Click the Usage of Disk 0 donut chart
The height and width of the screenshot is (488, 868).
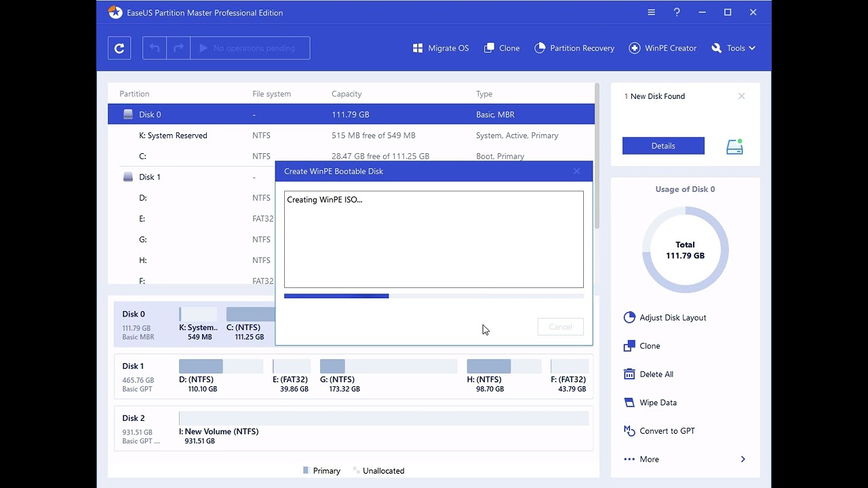(x=685, y=250)
